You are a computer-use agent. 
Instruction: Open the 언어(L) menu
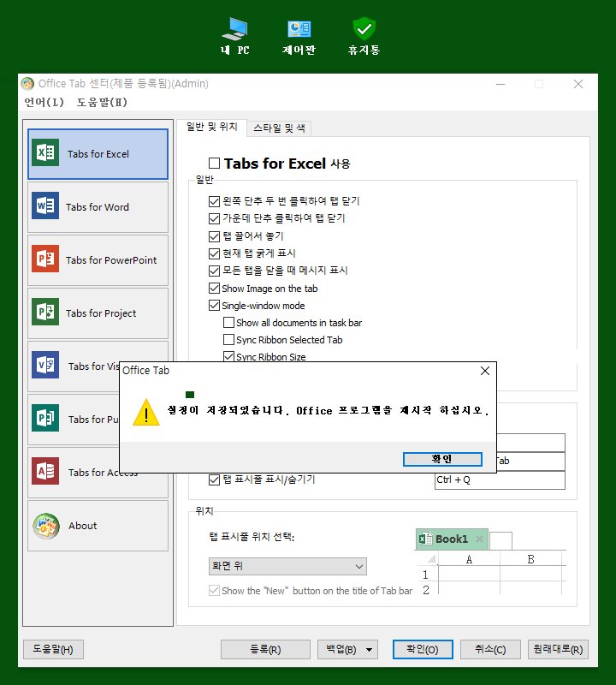coord(44,102)
